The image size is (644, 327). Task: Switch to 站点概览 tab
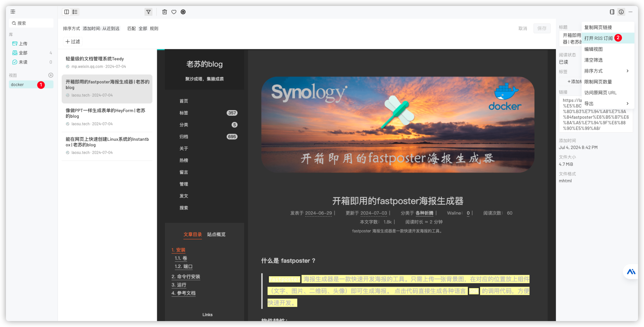click(x=216, y=234)
